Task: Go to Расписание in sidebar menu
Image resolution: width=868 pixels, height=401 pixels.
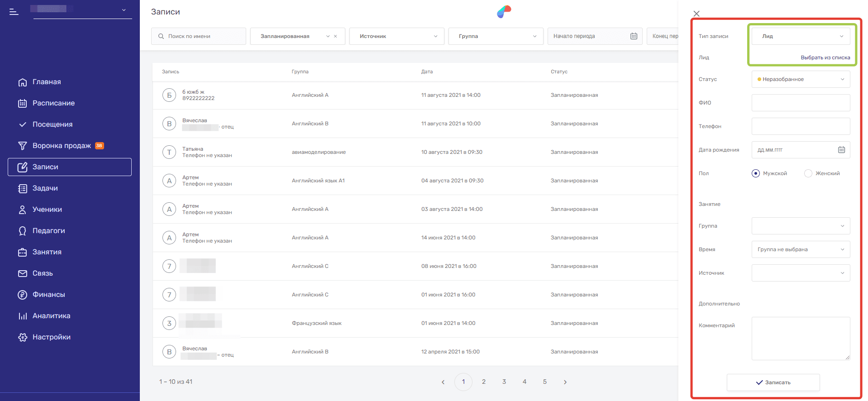Action: coord(53,103)
